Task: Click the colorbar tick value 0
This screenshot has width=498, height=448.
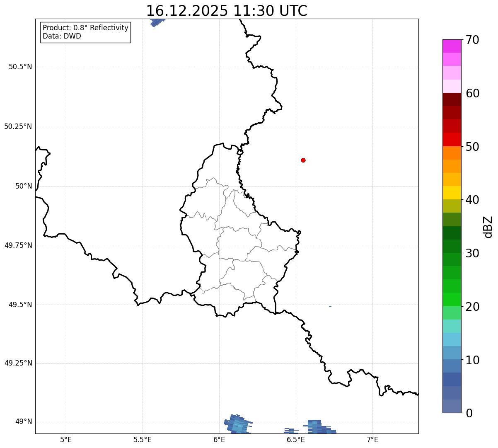Action: [469, 413]
